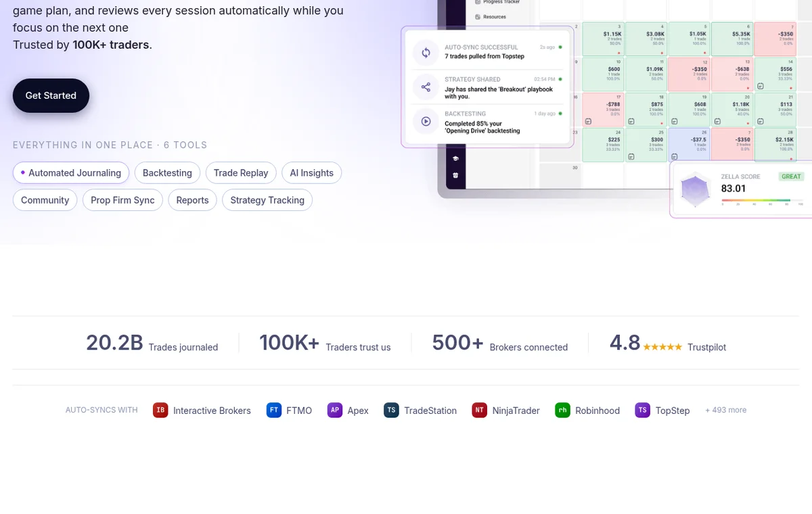
Task: Click the '20.2B' trades journaled figure
Action: [x=114, y=343]
